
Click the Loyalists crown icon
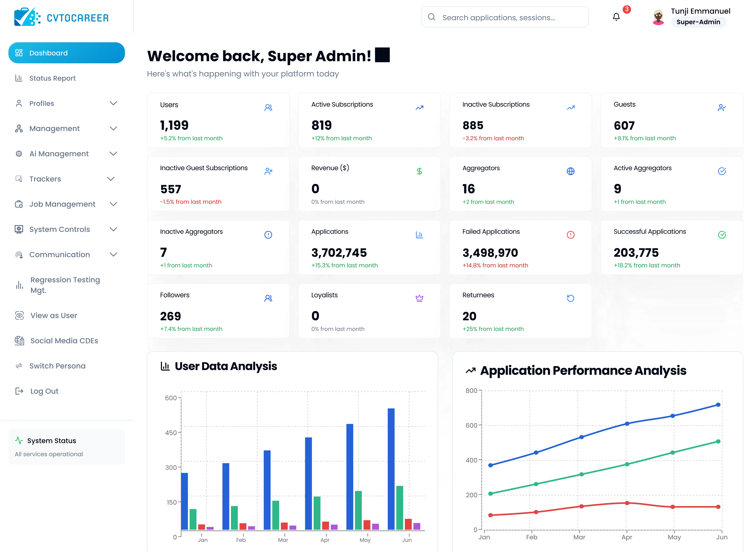point(419,298)
